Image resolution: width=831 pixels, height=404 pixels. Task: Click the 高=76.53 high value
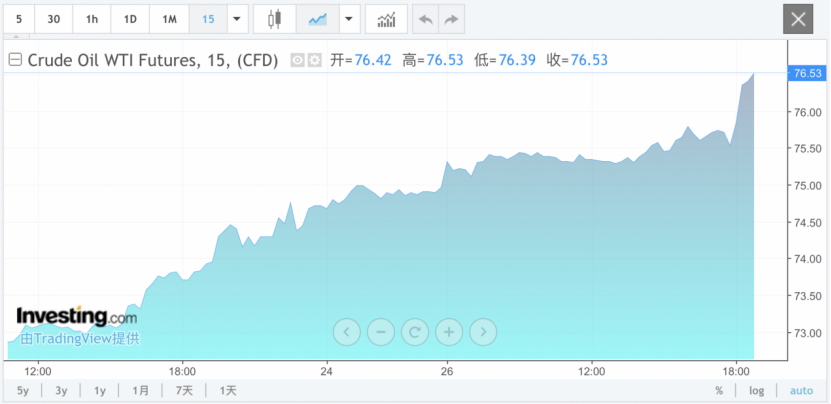[433, 60]
